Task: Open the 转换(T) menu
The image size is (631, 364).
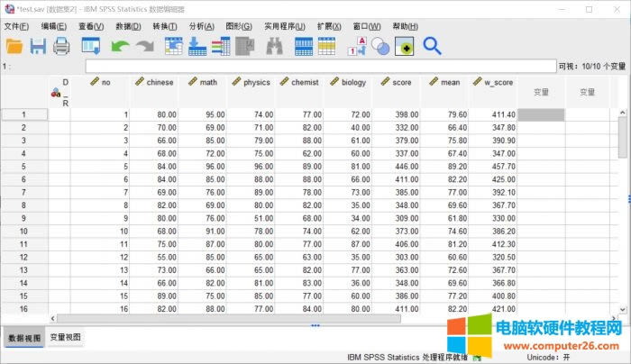Action: [165, 26]
